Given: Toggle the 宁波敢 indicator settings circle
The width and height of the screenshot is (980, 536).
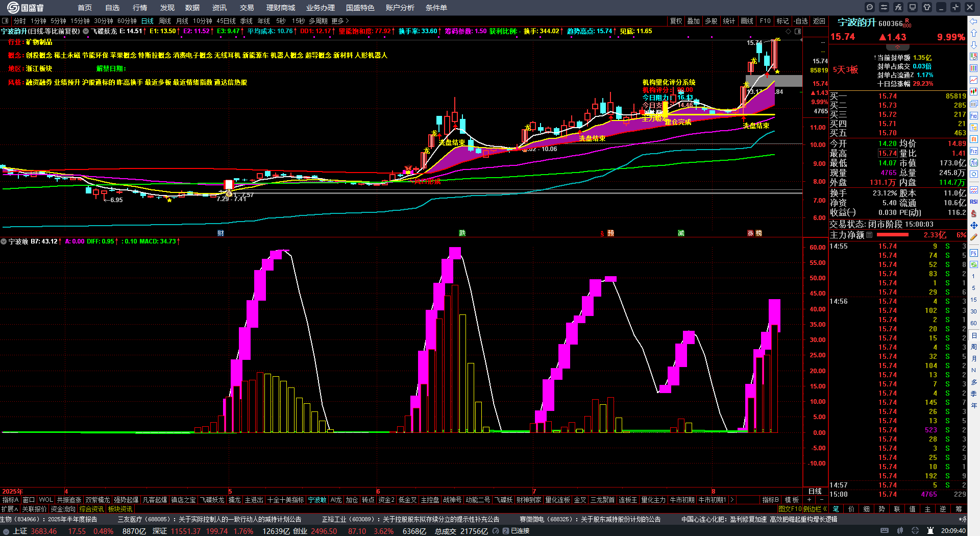Looking at the screenshot, I should (4, 241).
